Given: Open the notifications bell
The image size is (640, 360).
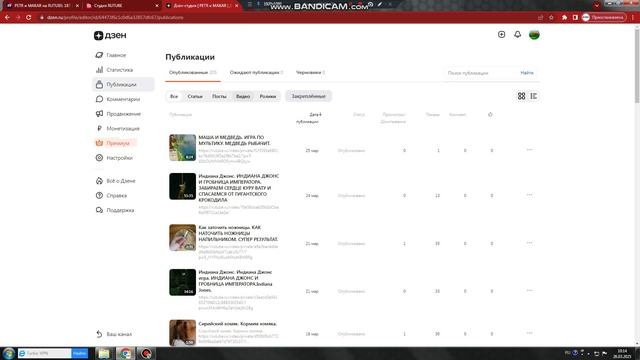Looking at the screenshot, I should 518,35.
